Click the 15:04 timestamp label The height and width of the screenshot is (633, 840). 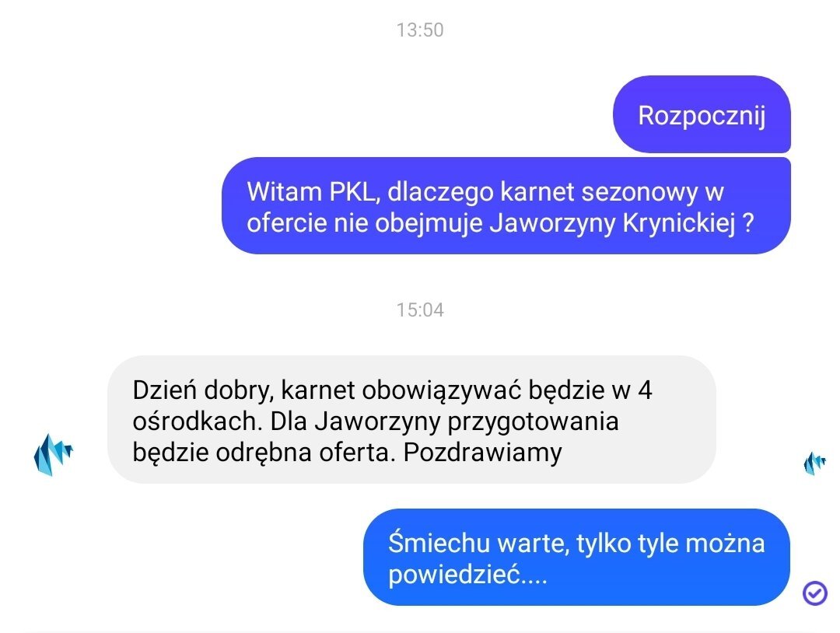(x=420, y=310)
